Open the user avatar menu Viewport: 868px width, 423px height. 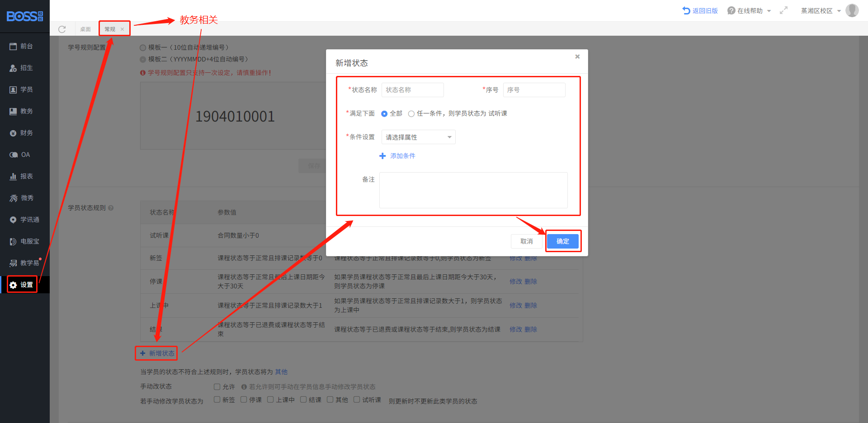point(852,10)
